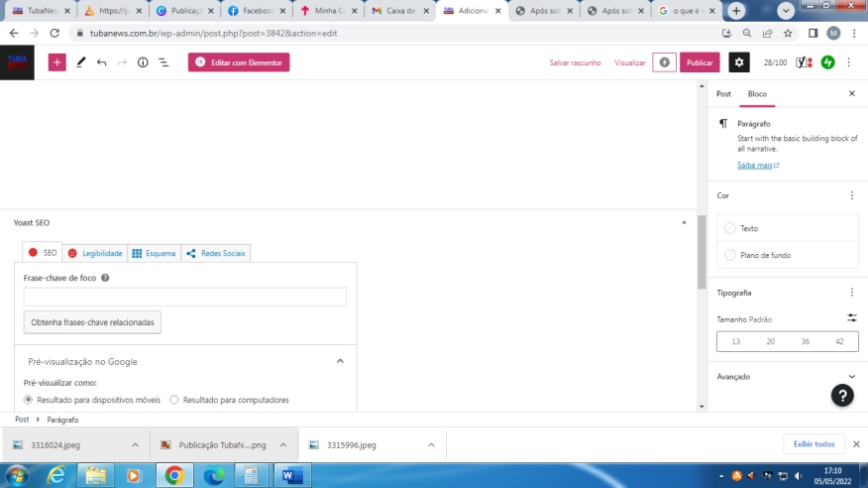Viewport: 868px width, 488px height.
Task: Click the Publicar button
Action: pyautogui.click(x=700, y=62)
